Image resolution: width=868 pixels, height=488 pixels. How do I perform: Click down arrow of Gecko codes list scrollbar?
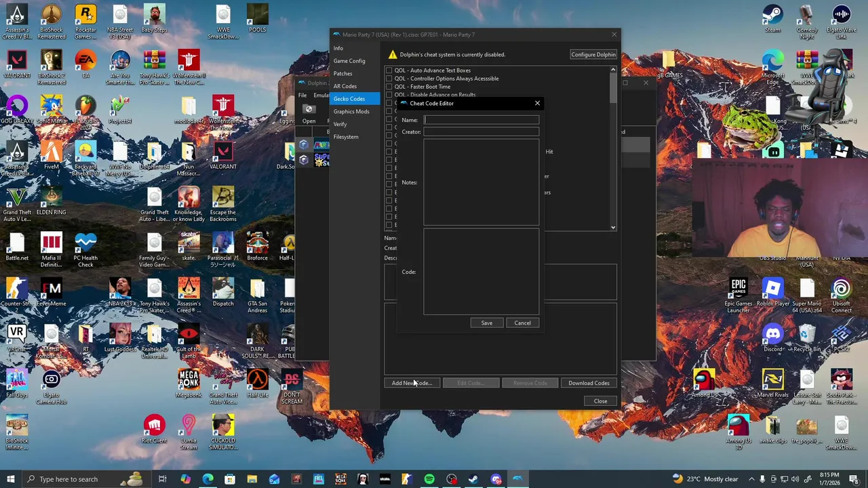point(613,227)
